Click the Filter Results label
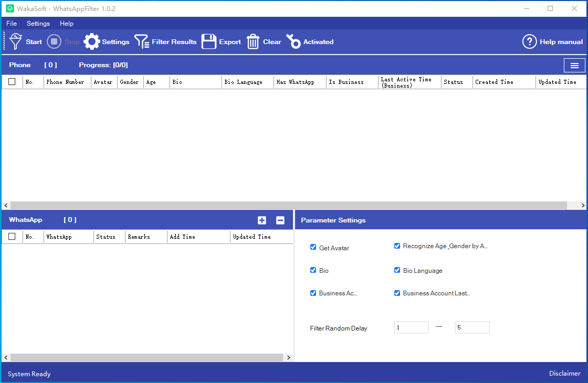 pyautogui.click(x=174, y=41)
